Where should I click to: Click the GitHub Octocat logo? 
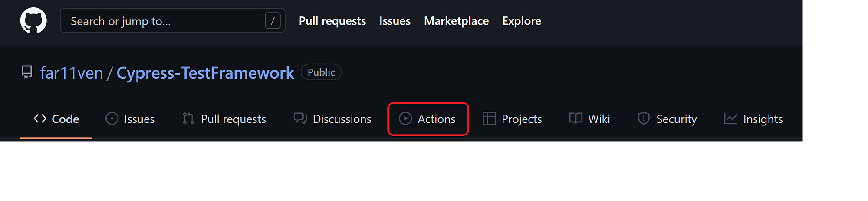(33, 20)
